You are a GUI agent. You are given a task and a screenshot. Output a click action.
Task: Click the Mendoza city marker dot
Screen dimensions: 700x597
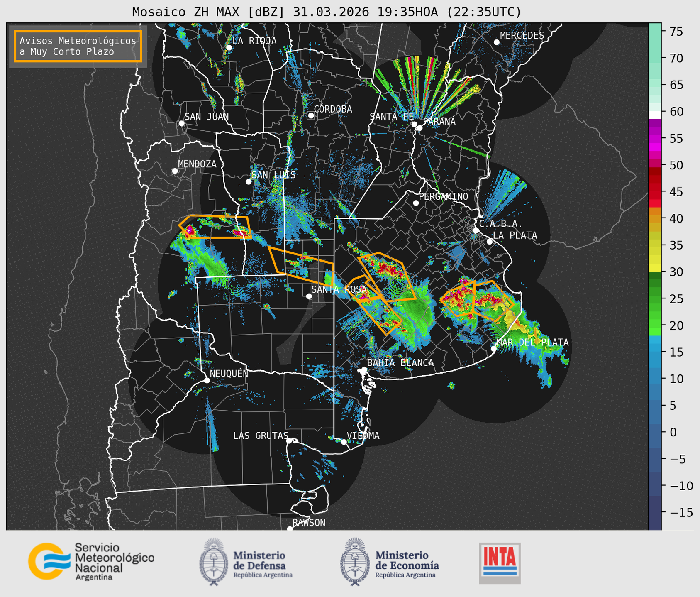coord(175,171)
